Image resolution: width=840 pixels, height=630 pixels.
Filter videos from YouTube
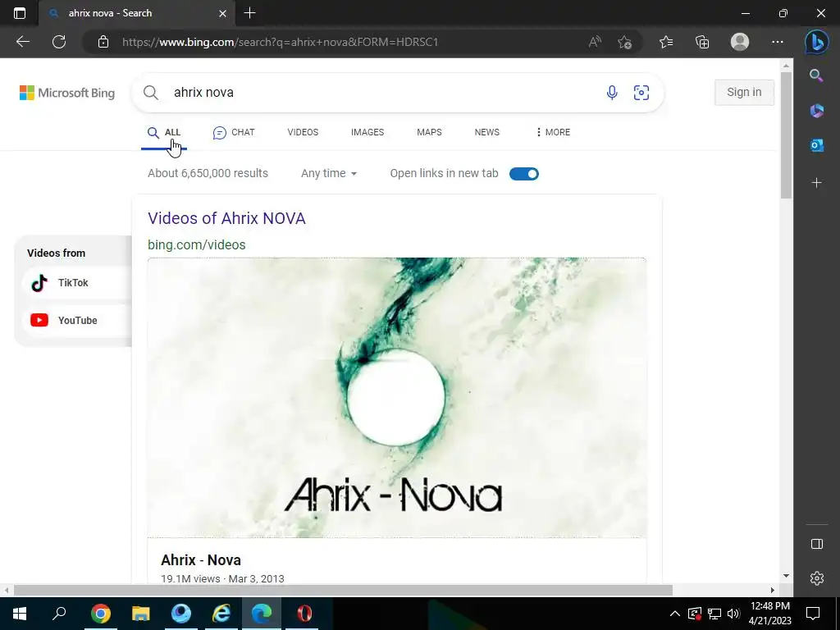(x=76, y=321)
